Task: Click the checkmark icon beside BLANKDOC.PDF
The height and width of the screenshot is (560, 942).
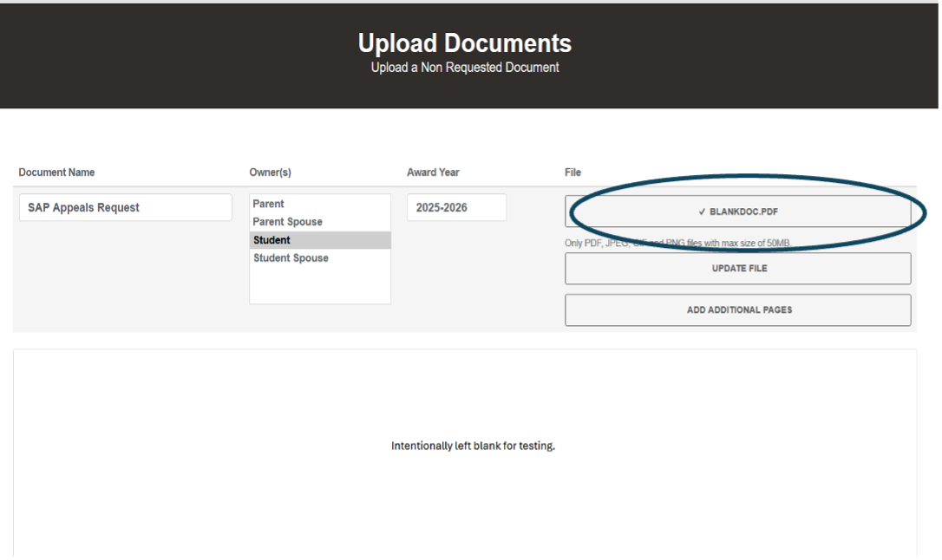Action: [x=699, y=211]
